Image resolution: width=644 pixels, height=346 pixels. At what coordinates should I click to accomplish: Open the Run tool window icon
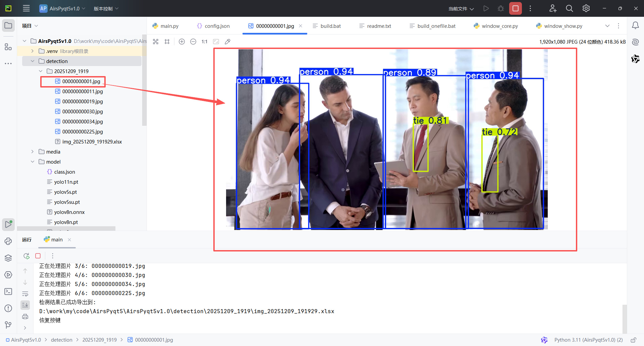point(8,224)
